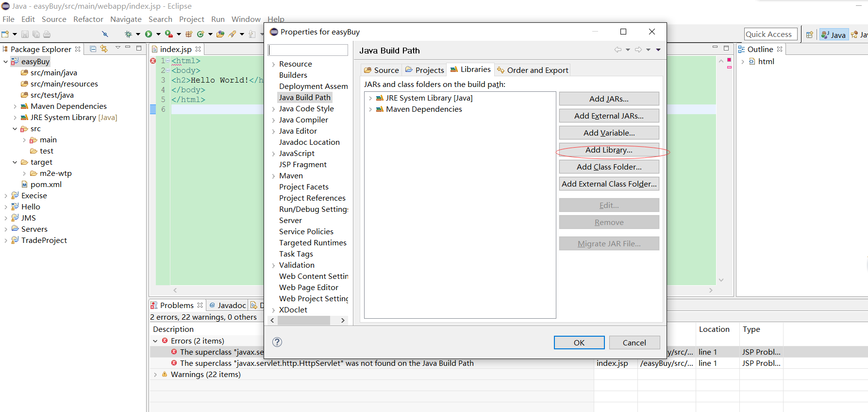Click the green Run icon

pos(149,34)
